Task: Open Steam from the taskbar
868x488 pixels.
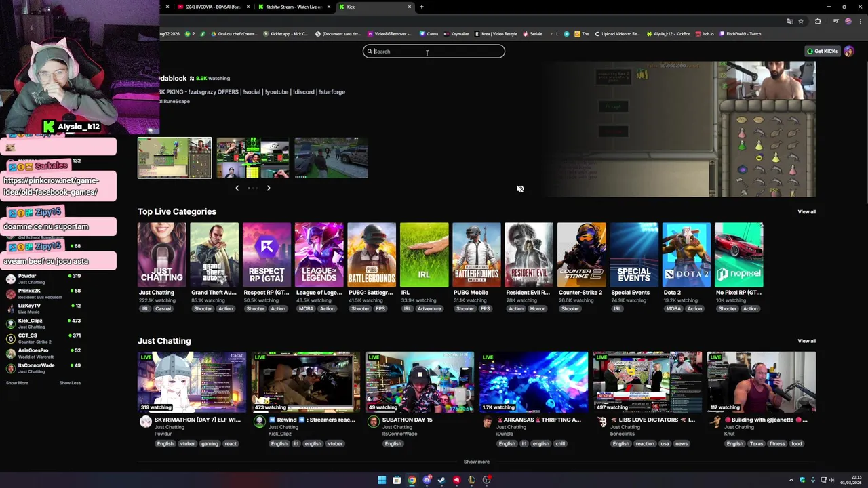Action: click(x=441, y=481)
